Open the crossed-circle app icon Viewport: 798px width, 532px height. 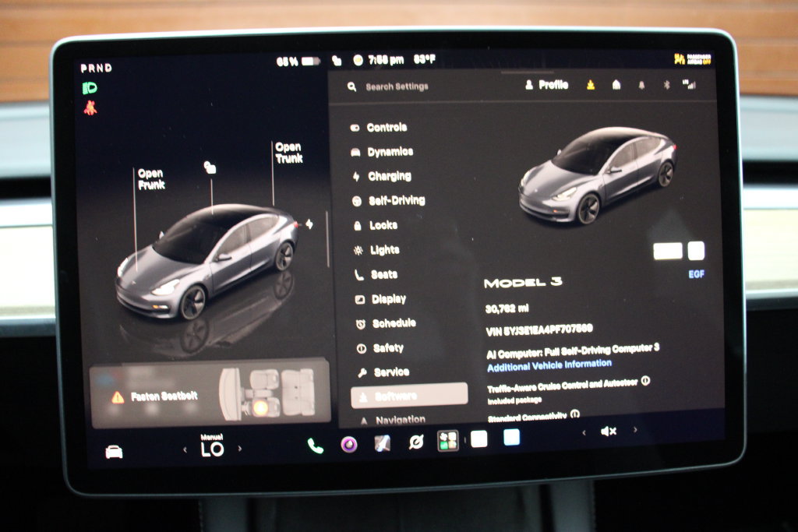[416, 442]
